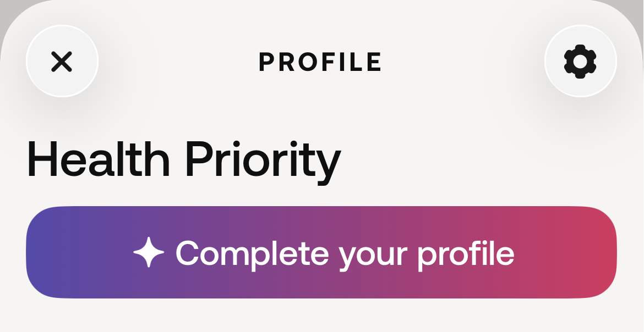The height and width of the screenshot is (332, 644).
Task: Click the word 'Health' in the heading
Action: (x=99, y=158)
